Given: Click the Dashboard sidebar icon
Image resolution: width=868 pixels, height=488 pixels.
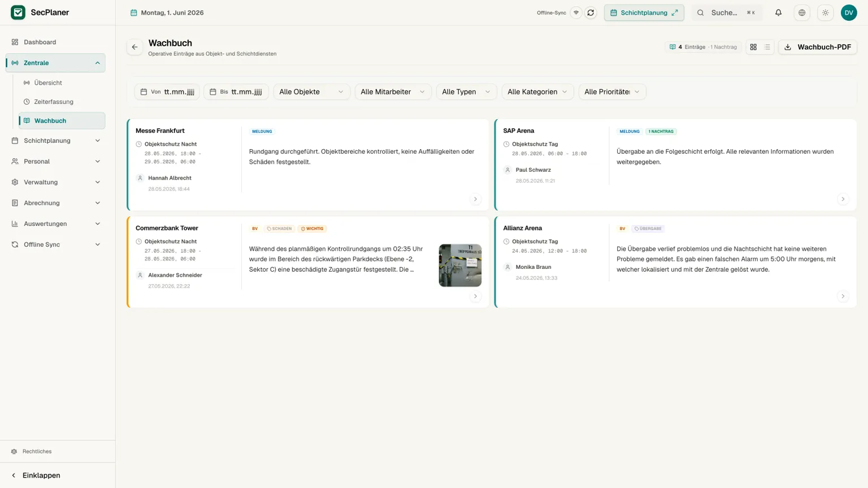Looking at the screenshot, I should (x=15, y=42).
